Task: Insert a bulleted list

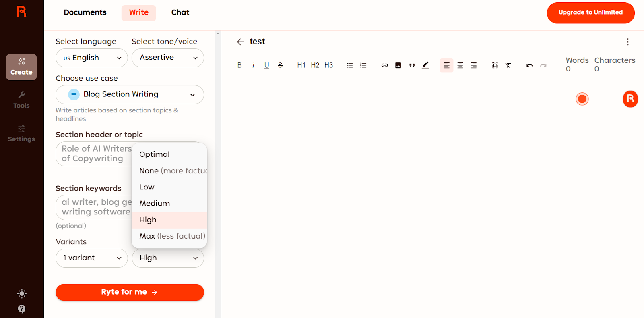Action: point(350,65)
